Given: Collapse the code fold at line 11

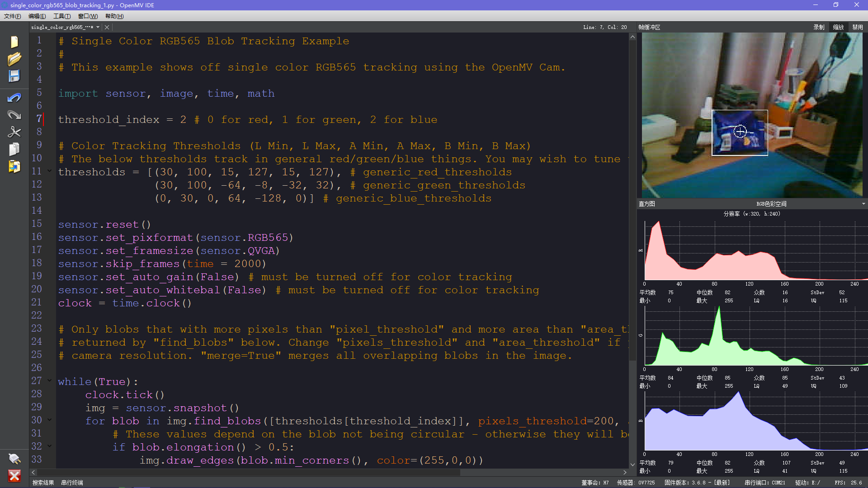Looking at the screenshot, I should pos(50,171).
